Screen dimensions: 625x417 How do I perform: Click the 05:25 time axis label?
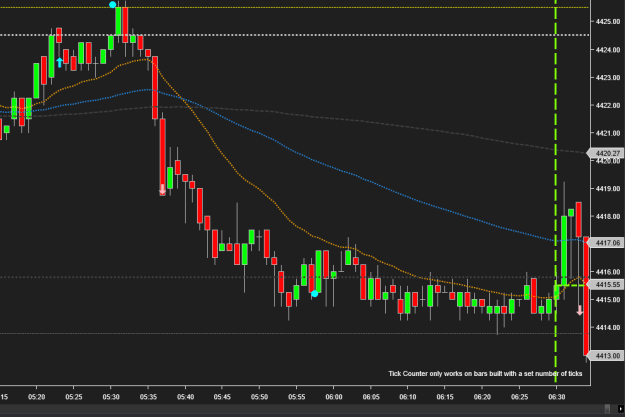(x=74, y=397)
